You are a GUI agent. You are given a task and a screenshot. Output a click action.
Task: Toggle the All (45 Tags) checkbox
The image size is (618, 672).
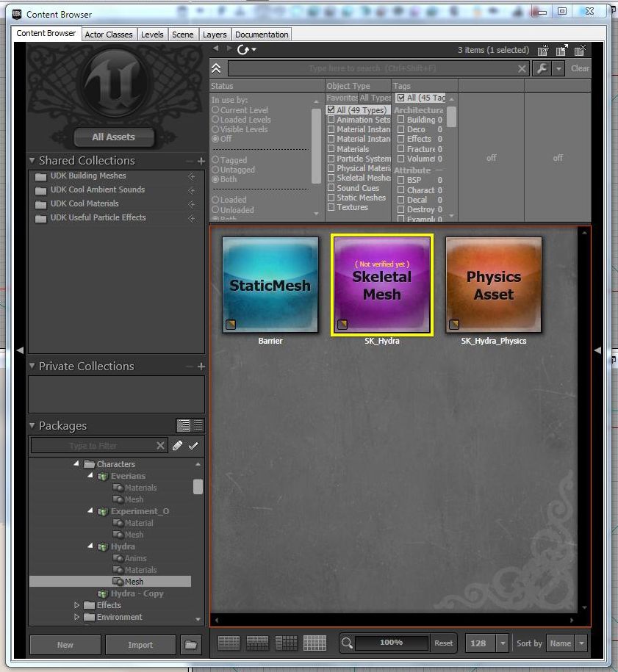pyautogui.click(x=401, y=98)
